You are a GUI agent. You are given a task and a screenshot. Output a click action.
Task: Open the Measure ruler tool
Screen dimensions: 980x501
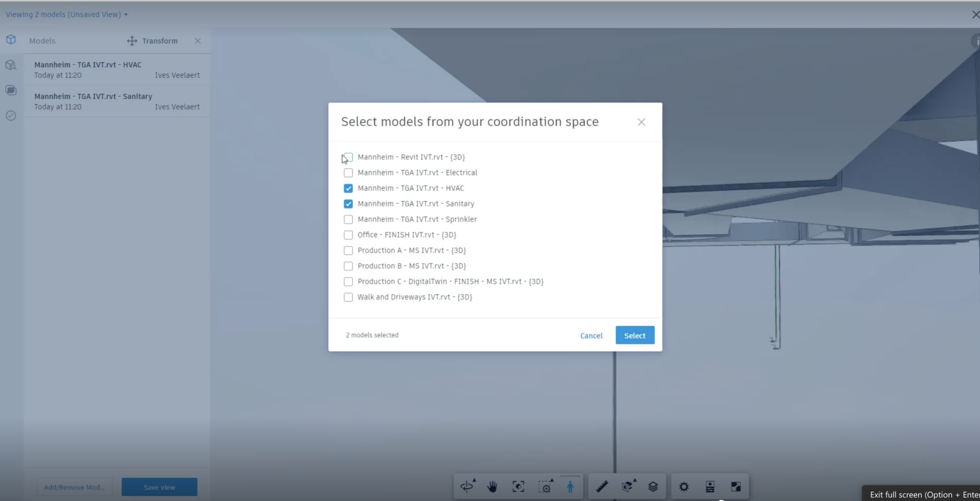click(x=602, y=486)
